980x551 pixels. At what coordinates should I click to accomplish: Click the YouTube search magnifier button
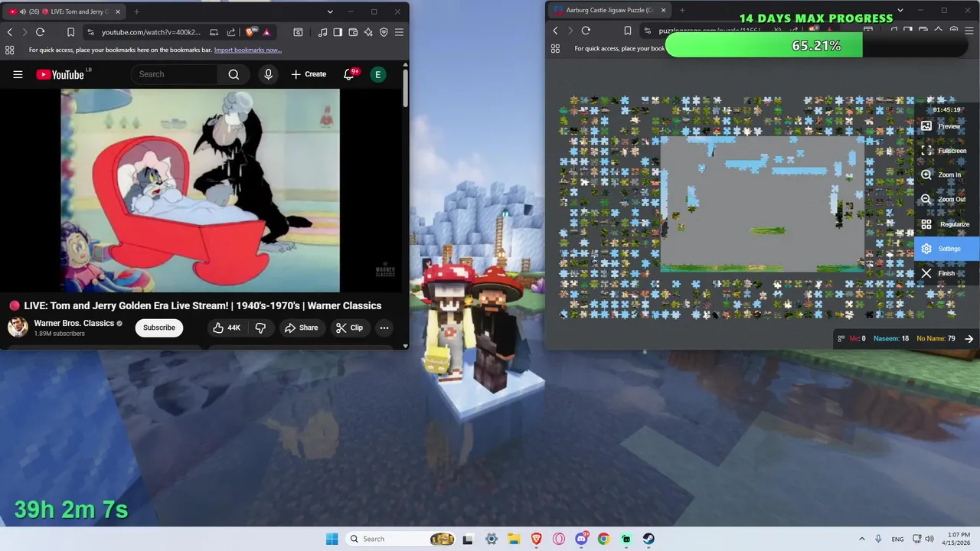[x=234, y=74]
